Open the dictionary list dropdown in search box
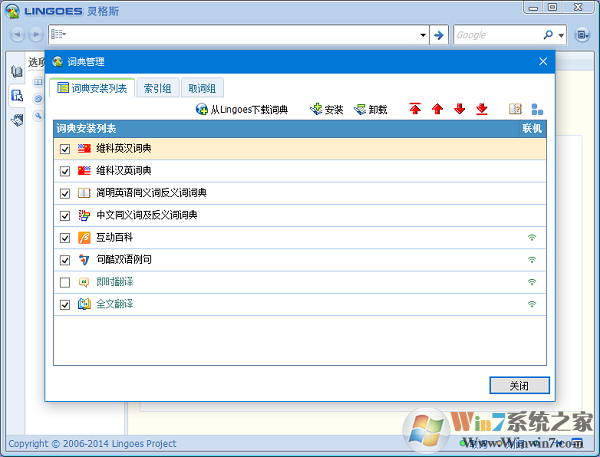 pos(58,34)
